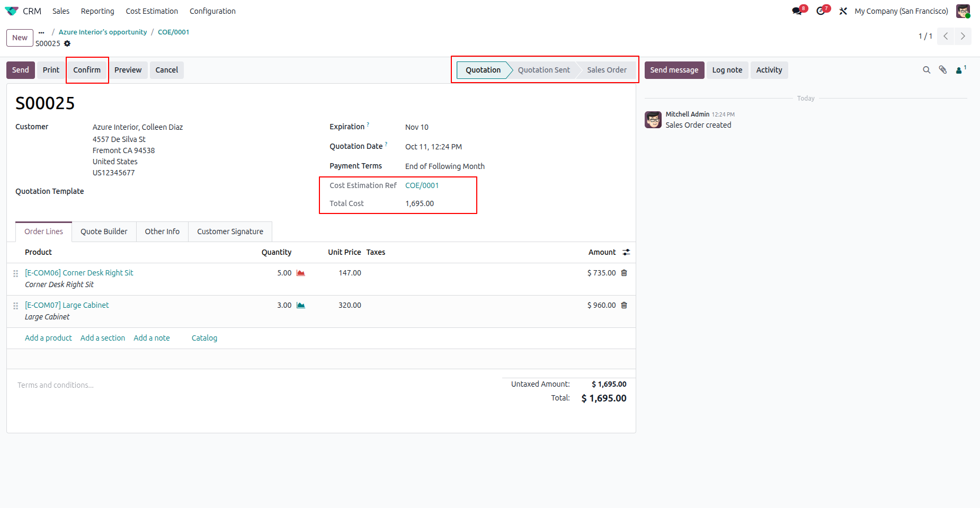Screen dimensions: 980x508
Task: Switch to the Other Info tab
Action: (x=162, y=231)
